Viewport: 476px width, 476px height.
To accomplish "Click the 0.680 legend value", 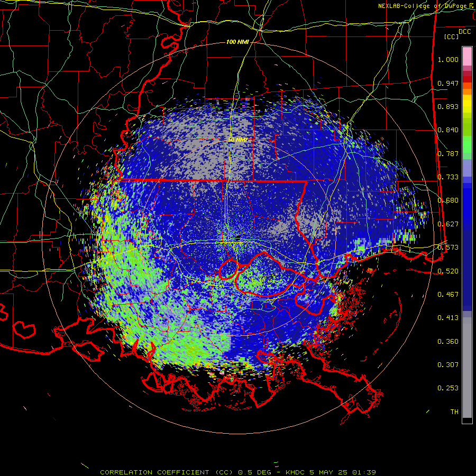I will pyautogui.click(x=448, y=200).
